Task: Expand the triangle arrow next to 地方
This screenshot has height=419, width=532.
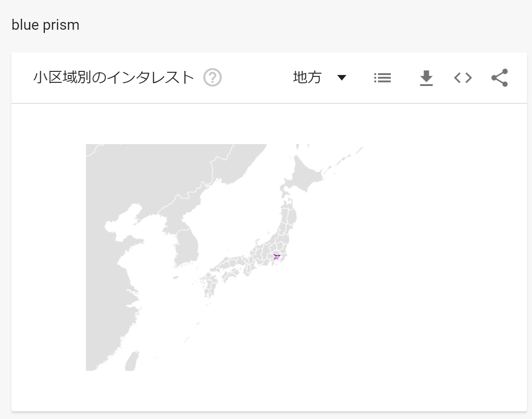Action: click(x=341, y=78)
